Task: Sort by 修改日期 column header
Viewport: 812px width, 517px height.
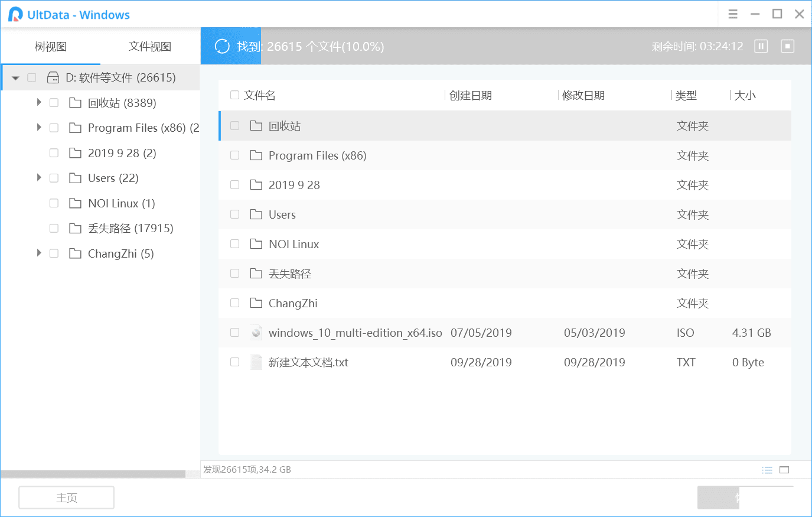Action: click(x=583, y=95)
